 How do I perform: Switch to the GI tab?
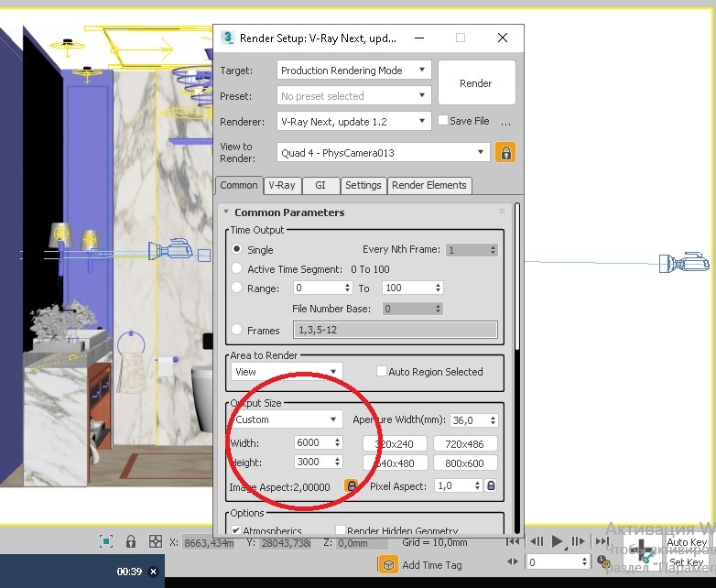[x=320, y=185]
